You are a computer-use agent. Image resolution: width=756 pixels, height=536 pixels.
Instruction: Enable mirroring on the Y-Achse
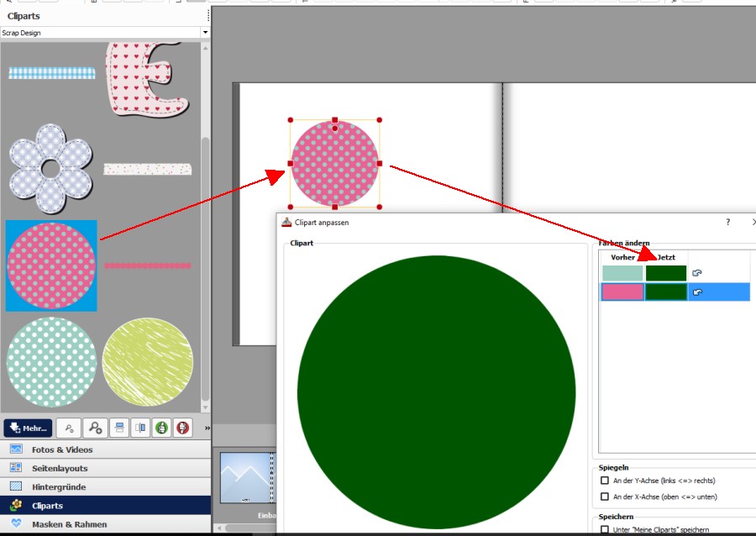coord(605,481)
